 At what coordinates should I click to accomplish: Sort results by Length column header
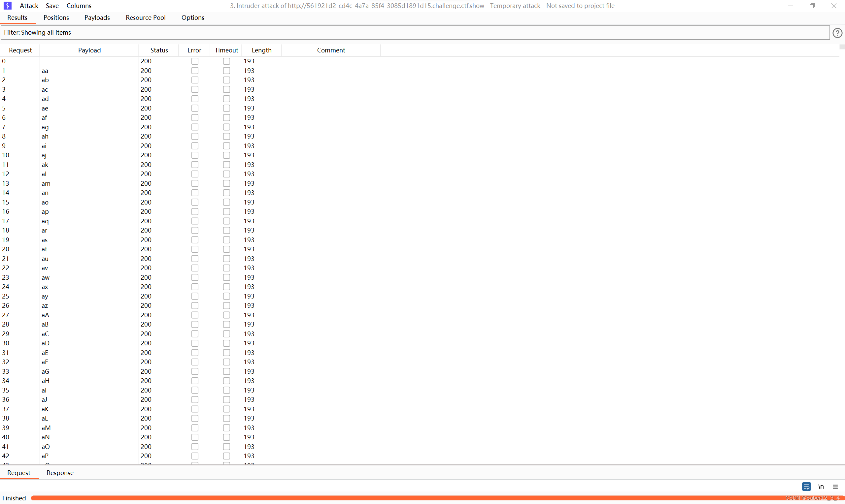click(x=261, y=50)
